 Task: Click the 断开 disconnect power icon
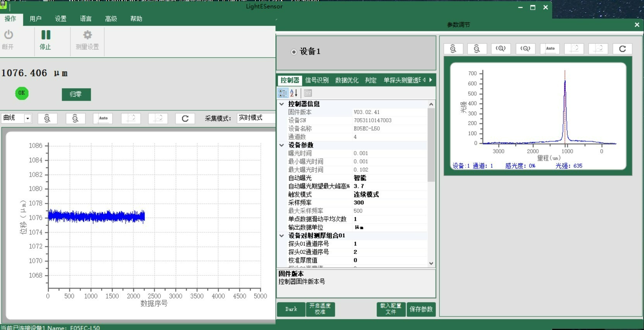[9, 35]
